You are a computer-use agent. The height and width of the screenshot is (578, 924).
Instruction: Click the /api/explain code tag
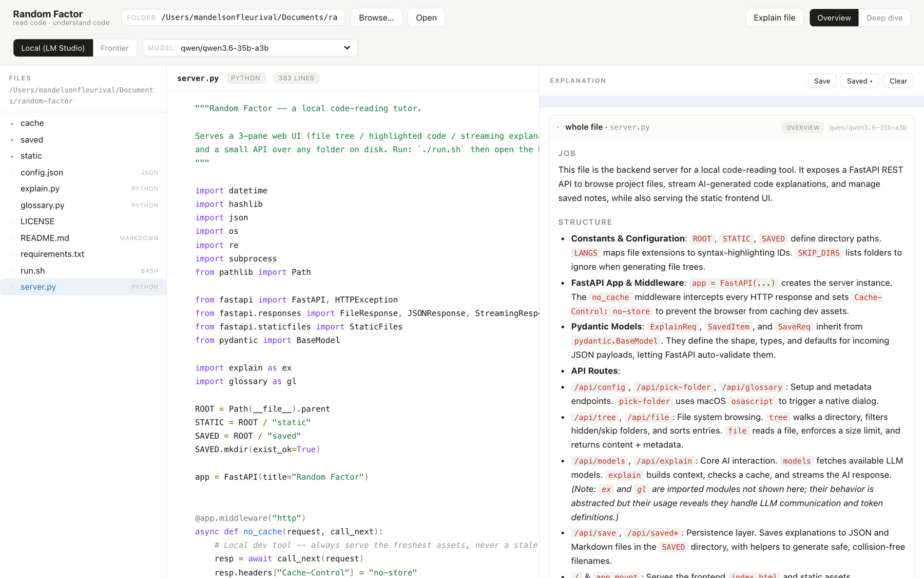[x=664, y=461]
